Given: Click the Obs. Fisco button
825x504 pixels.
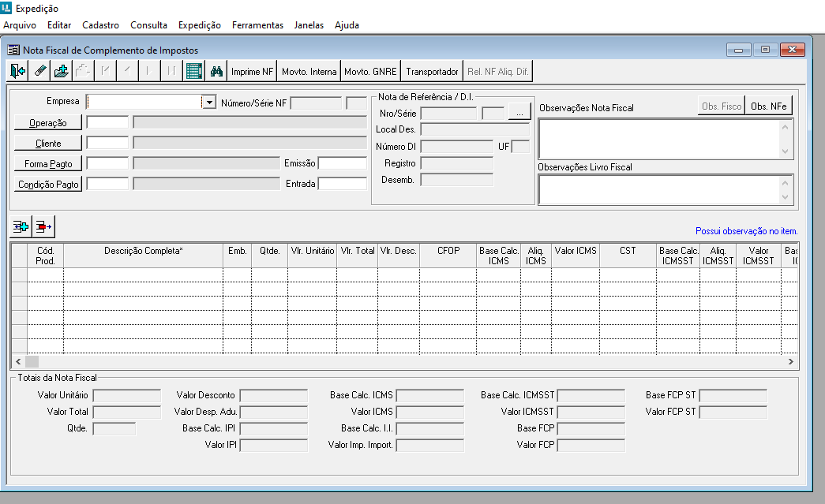Looking at the screenshot, I should click(722, 106).
